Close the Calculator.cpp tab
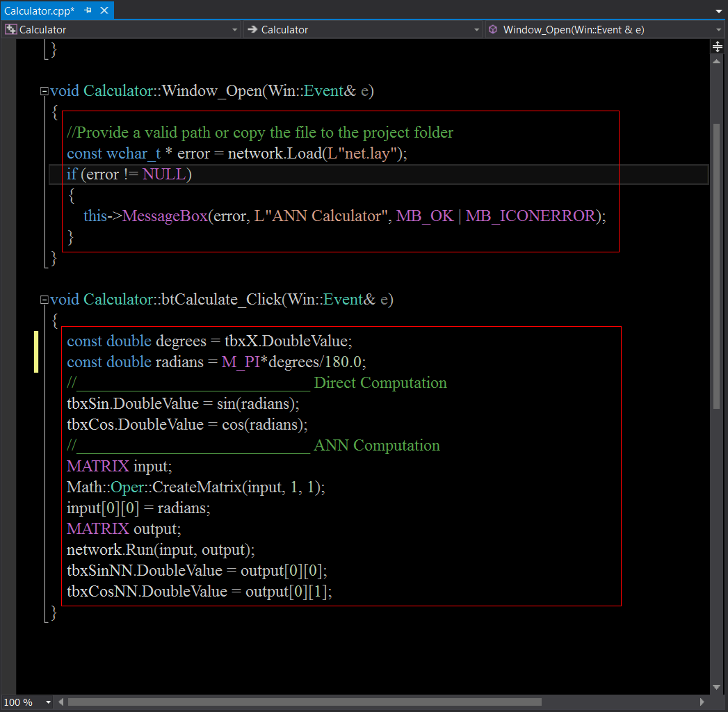This screenshot has height=712, width=728. pyautogui.click(x=104, y=10)
